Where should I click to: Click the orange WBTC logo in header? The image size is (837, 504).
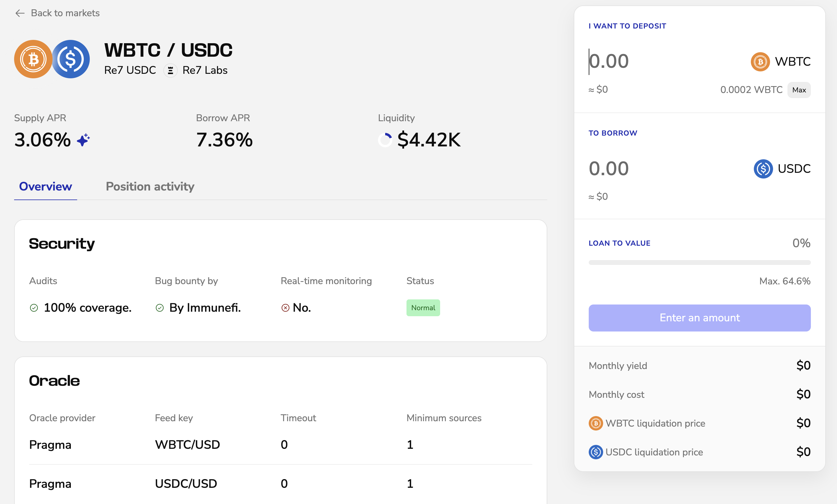(33, 59)
